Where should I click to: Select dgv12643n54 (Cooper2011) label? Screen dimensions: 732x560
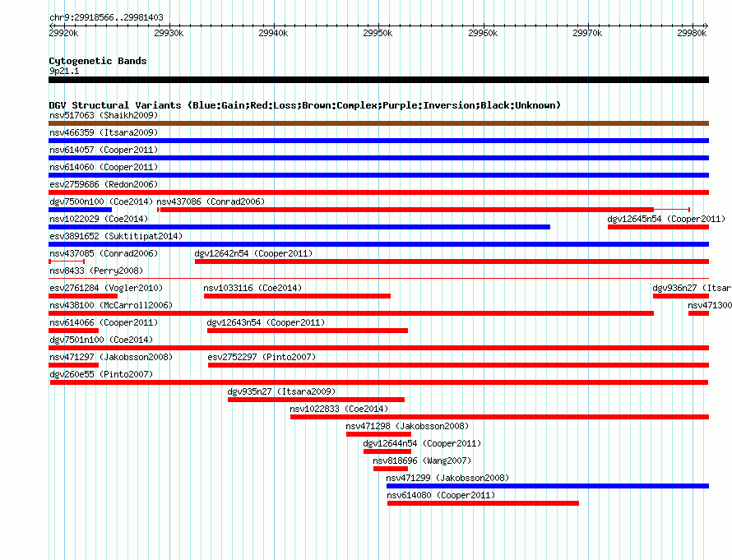pos(266,322)
